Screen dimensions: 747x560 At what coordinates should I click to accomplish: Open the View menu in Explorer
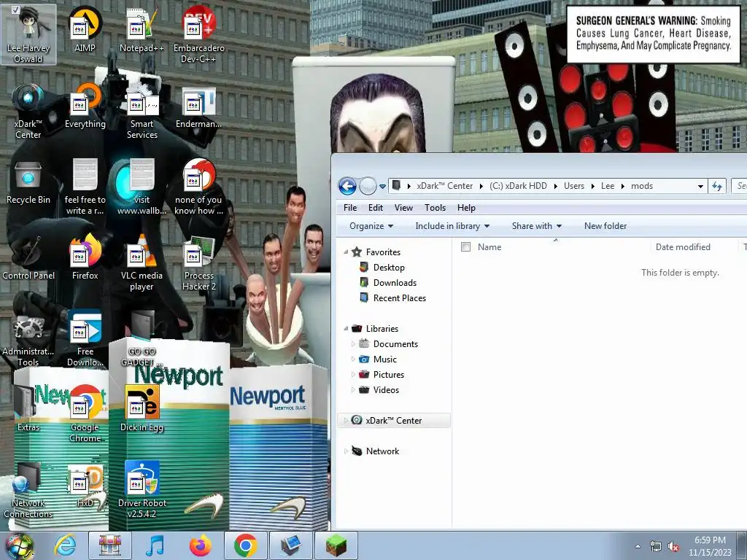coord(403,208)
